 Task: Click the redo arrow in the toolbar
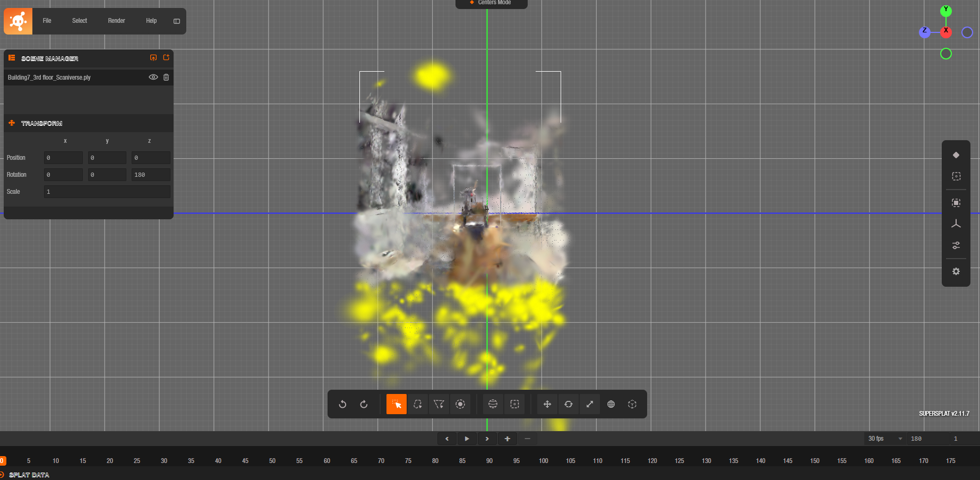[364, 404]
